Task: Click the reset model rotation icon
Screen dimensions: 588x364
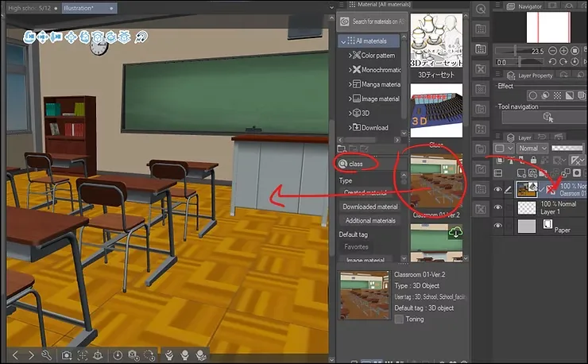Action: 149,355
